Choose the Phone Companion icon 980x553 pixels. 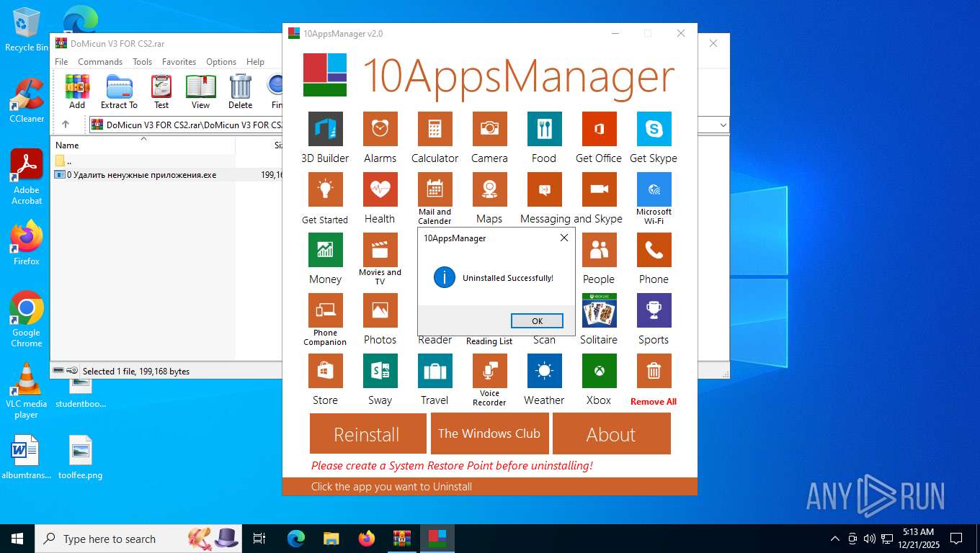click(x=325, y=310)
